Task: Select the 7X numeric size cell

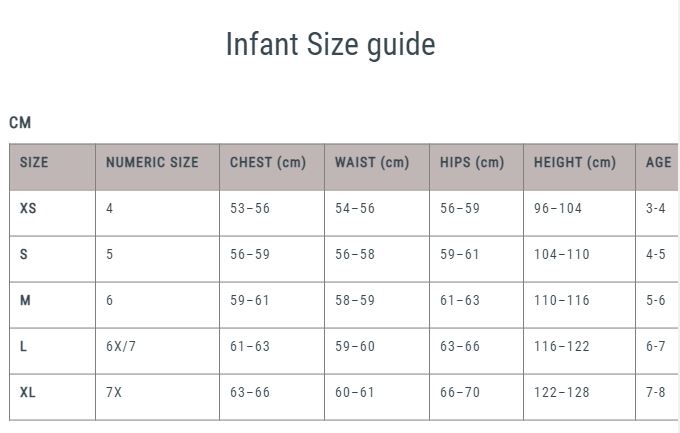Action: [x=114, y=392]
